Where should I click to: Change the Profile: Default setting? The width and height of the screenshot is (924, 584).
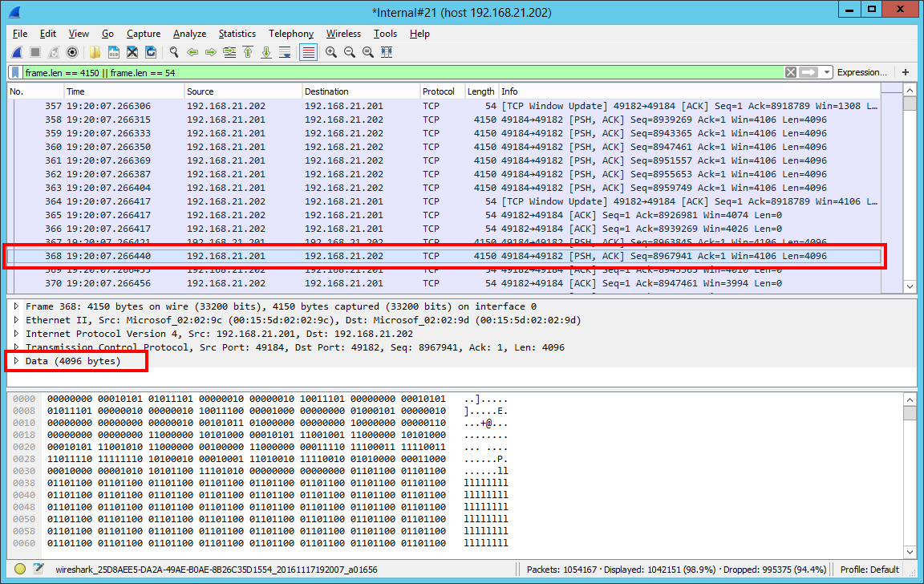click(x=869, y=570)
